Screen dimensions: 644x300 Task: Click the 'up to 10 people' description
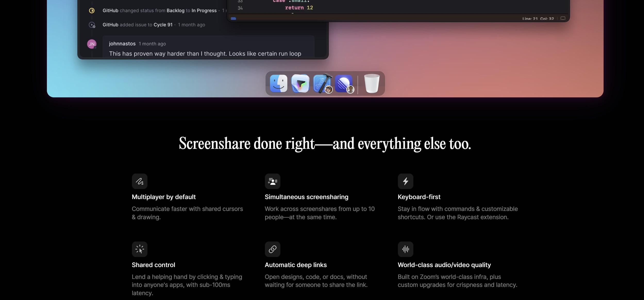[320, 213]
